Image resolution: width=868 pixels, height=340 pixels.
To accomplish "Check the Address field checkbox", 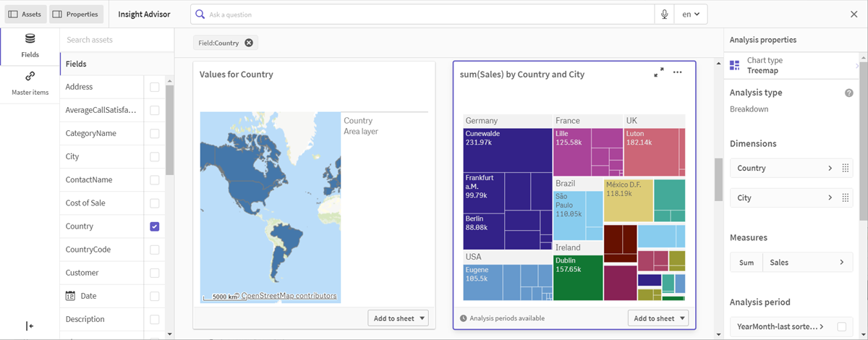I will point(155,88).
